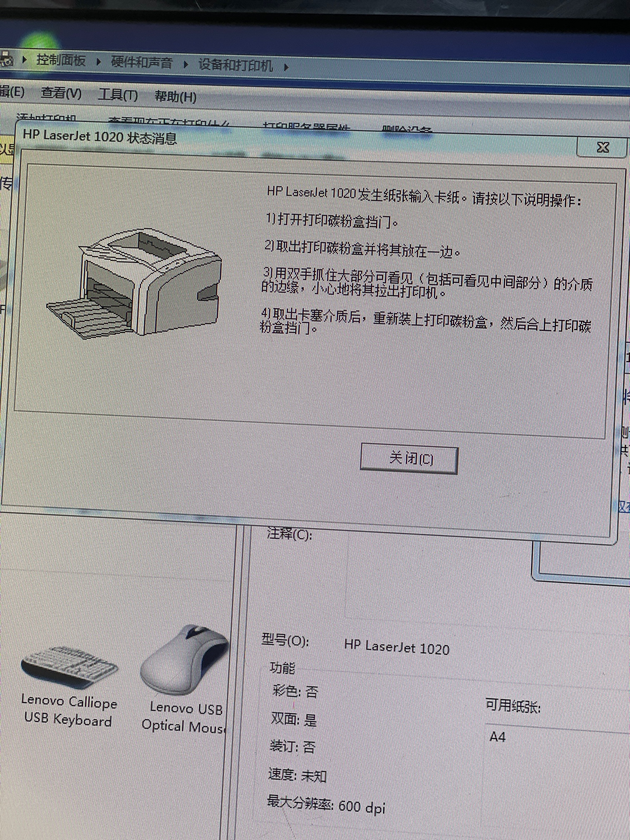
Task: Expand the breadcrumb arrow before 控制面板
Action: click(x=25, y=60)
